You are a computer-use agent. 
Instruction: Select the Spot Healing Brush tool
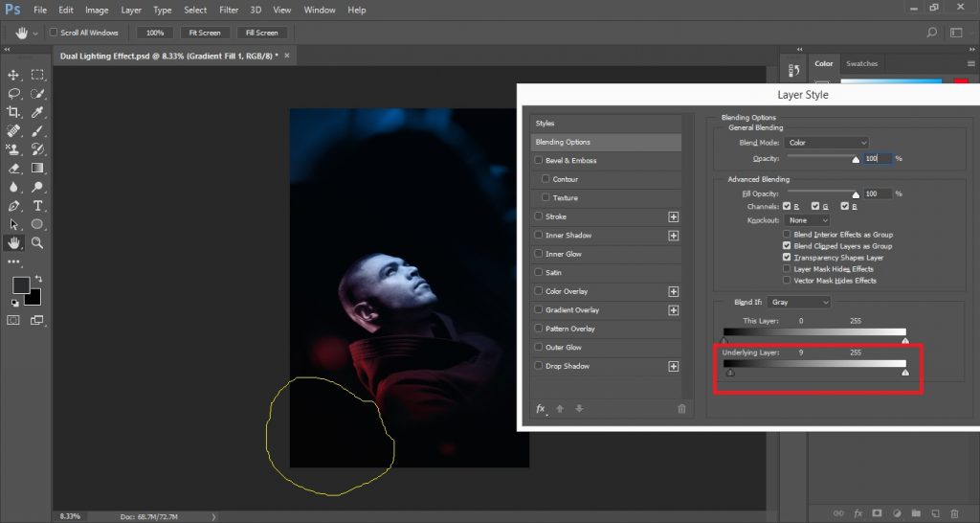point(13,130)
